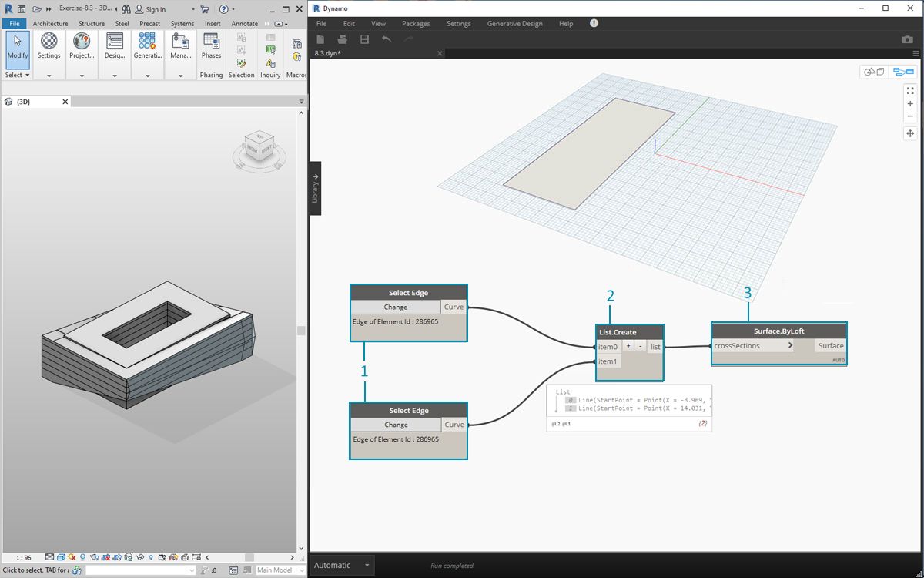Click plus to add item on List.Create
The width and height of the screenshot is (924, 578).
click(x=628, y=347)
